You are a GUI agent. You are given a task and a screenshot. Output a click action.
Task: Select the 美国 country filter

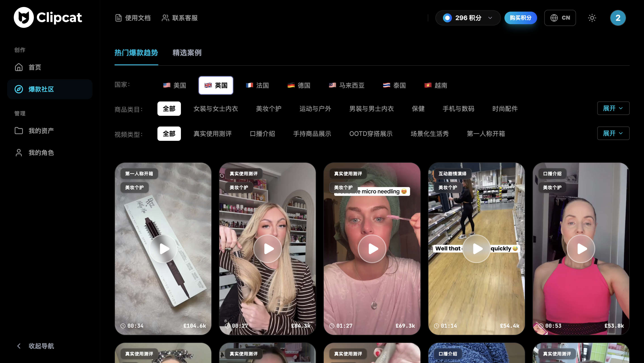pyautogui.click(x=174, y=85)
